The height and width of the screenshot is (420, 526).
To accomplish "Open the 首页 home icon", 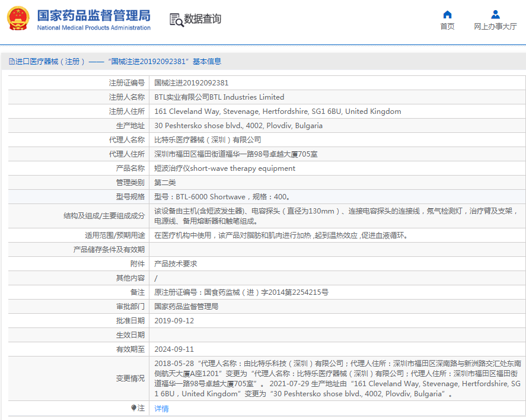I will pos(447,14).
